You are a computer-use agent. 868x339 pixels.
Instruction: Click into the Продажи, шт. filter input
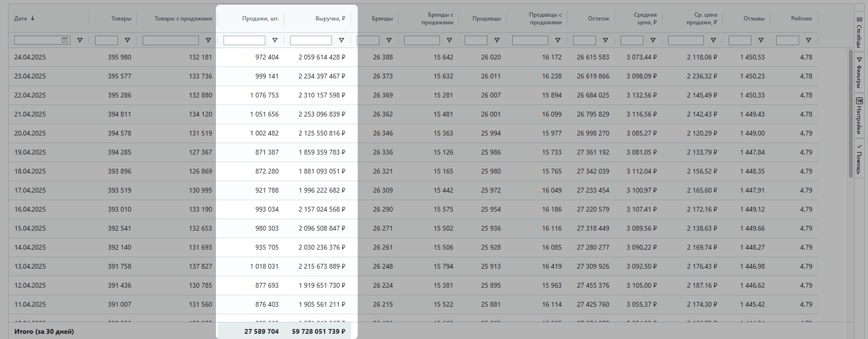[x=244, y=40]
